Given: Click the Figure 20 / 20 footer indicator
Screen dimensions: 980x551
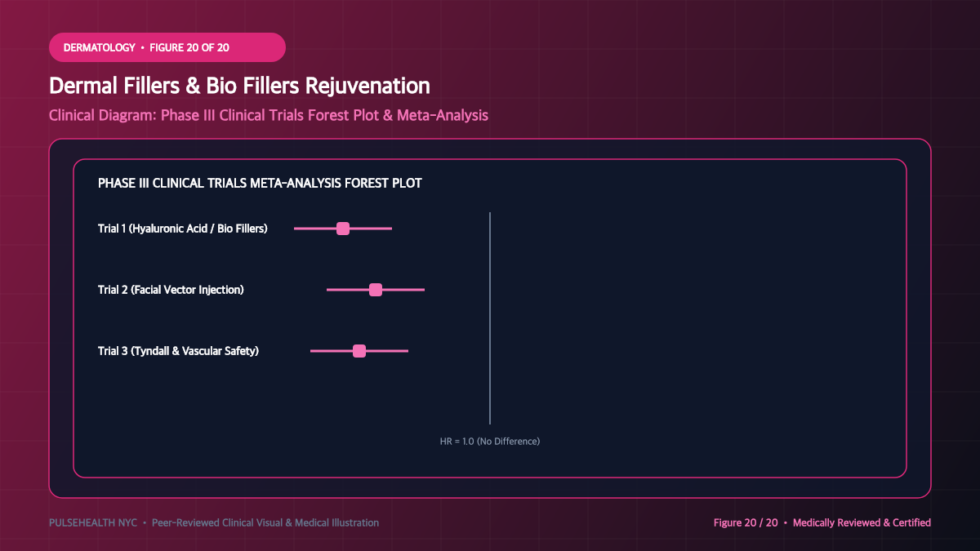Looking at the screenshot, I should [746, 522].
